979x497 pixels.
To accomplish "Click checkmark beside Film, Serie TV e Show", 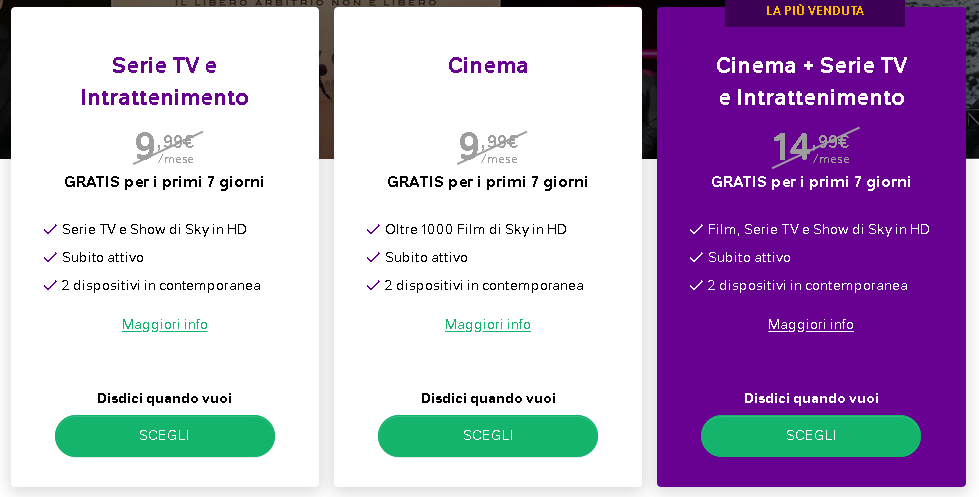I will click(696, 230).
